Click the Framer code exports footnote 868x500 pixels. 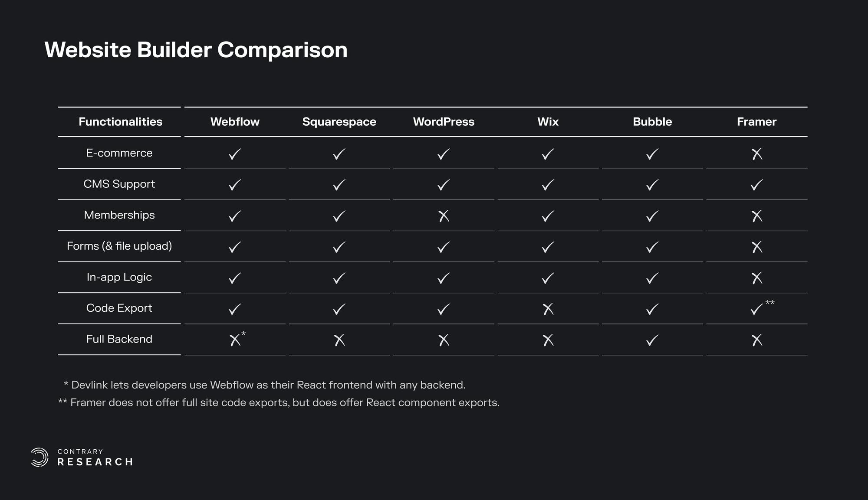pos(284,403)
